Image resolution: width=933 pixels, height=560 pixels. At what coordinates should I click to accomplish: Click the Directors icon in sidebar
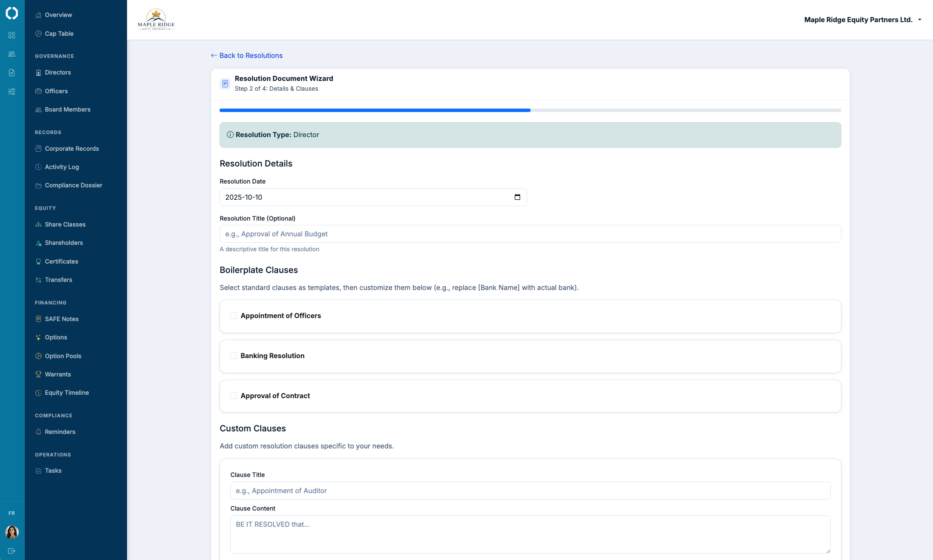click(38, 72)
